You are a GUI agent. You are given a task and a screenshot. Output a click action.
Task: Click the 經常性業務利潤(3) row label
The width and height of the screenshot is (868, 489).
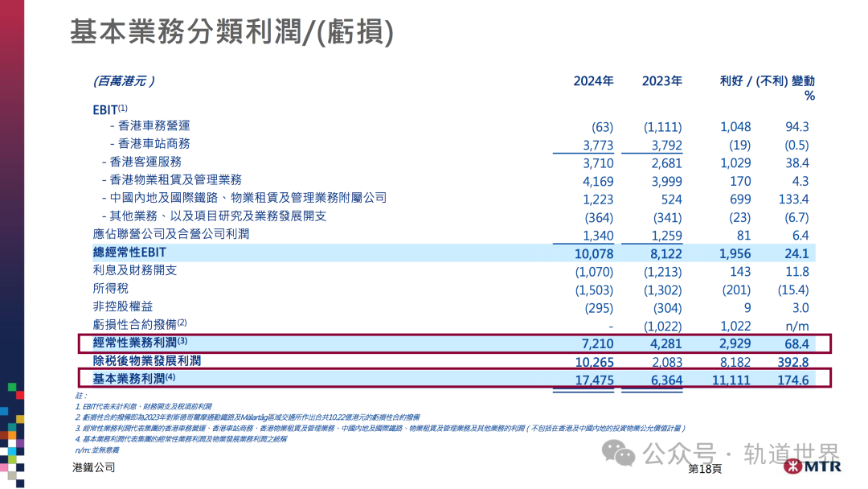click(x=140, y=343)
